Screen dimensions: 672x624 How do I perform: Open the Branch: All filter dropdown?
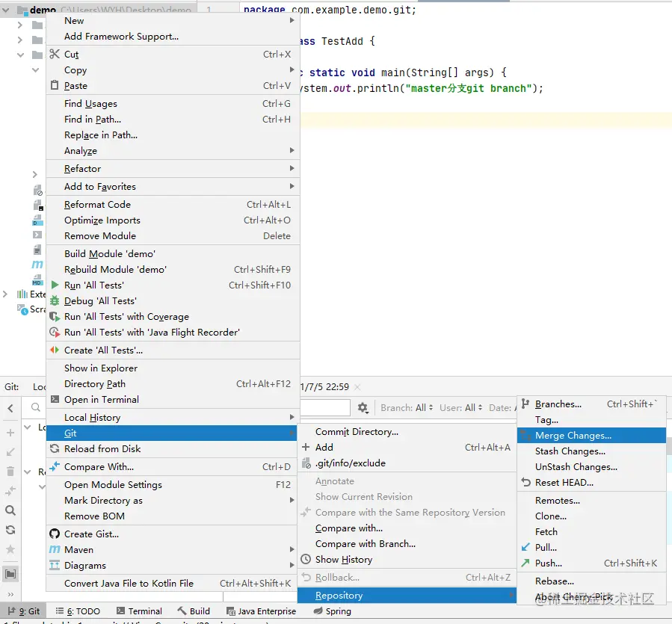(x=407, y=407)
